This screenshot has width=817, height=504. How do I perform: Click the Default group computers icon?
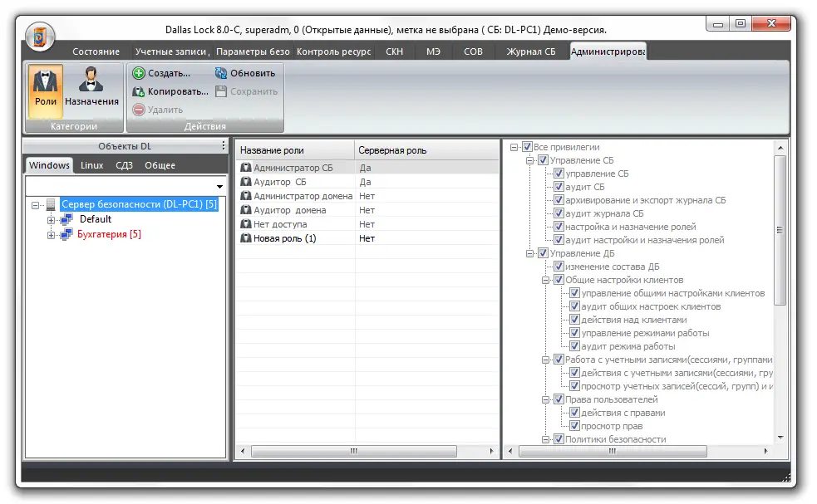(66, 219)
